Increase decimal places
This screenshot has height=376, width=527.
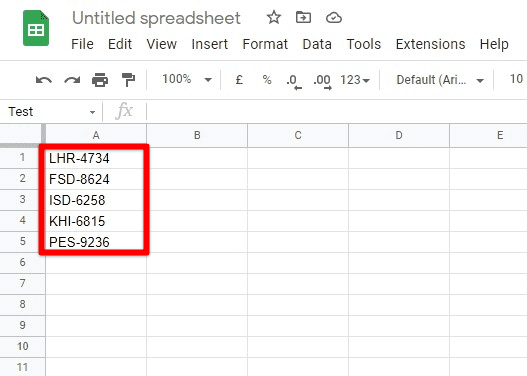click(x=323, y=82)
